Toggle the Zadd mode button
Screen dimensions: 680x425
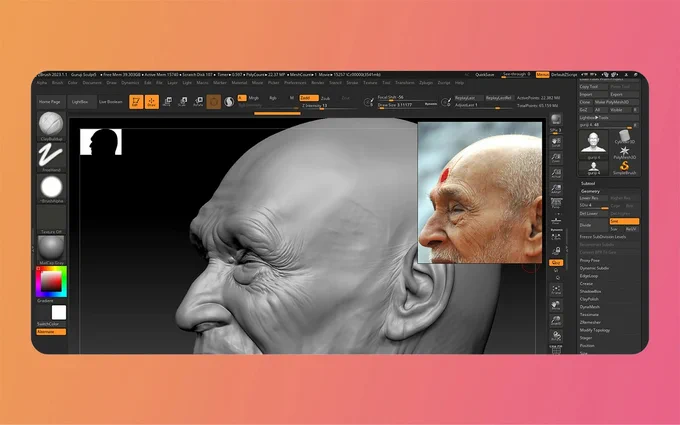point(309,98)
